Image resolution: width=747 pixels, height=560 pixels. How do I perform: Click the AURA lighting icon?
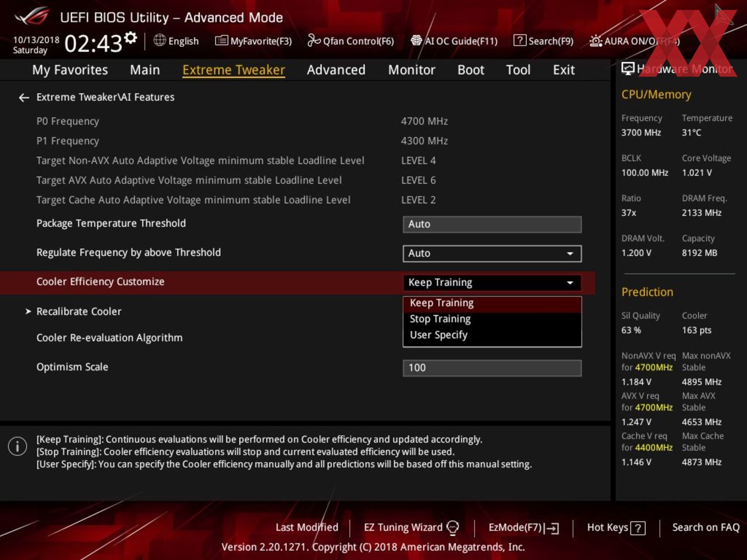tap(595, 41)
